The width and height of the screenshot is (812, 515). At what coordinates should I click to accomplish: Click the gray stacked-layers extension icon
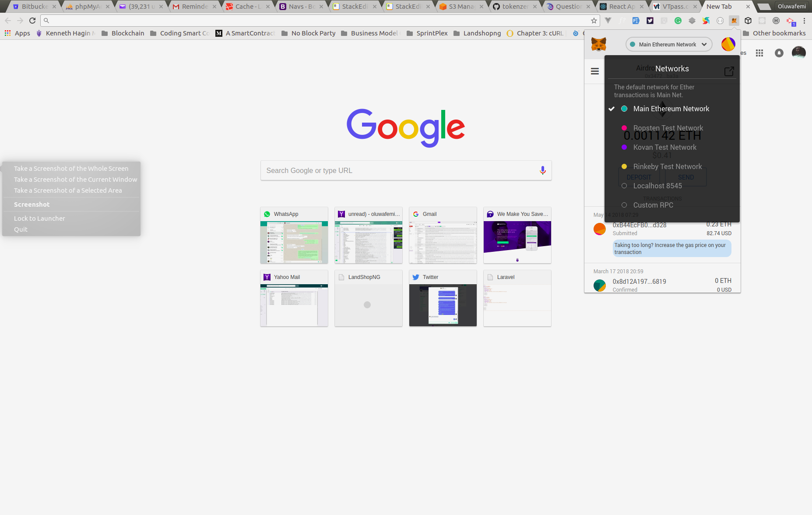[692, 21]
